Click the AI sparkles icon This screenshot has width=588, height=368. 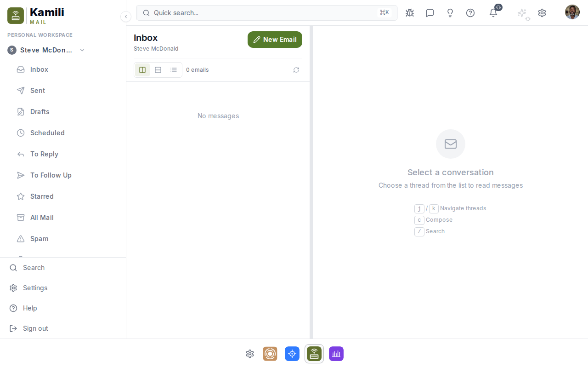click(522, 13)
